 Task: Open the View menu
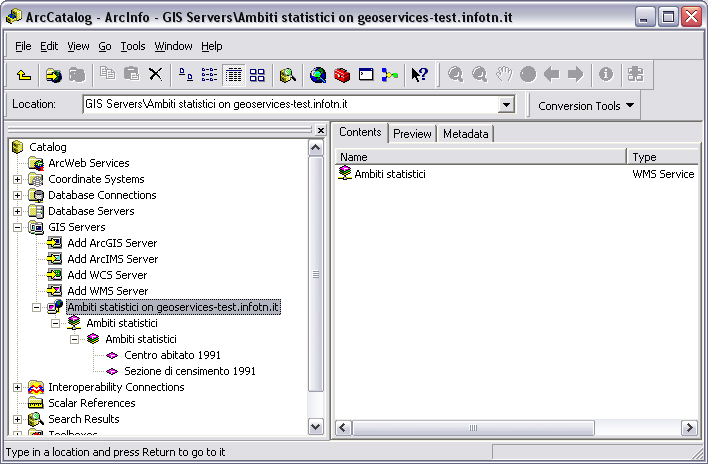tap(78, 46)
